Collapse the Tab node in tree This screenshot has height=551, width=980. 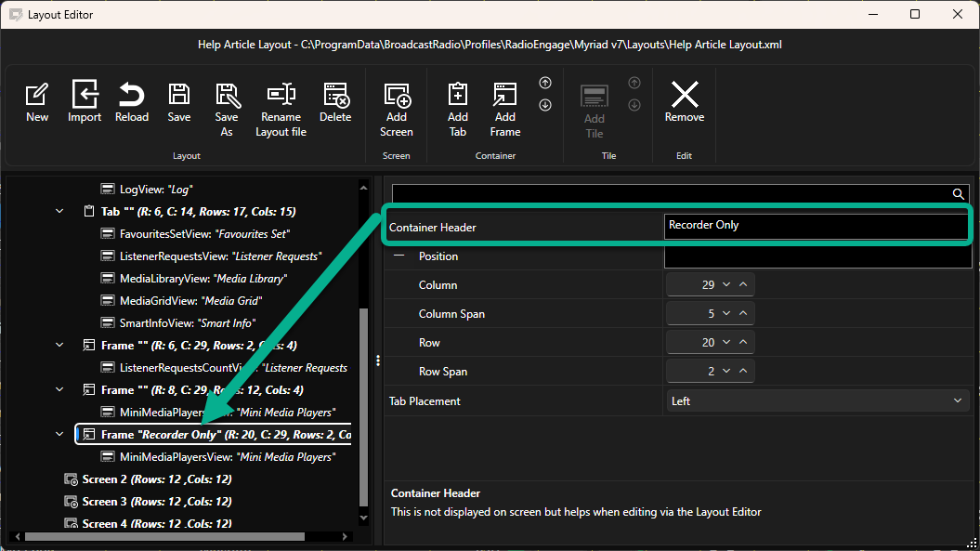point(59,212)
